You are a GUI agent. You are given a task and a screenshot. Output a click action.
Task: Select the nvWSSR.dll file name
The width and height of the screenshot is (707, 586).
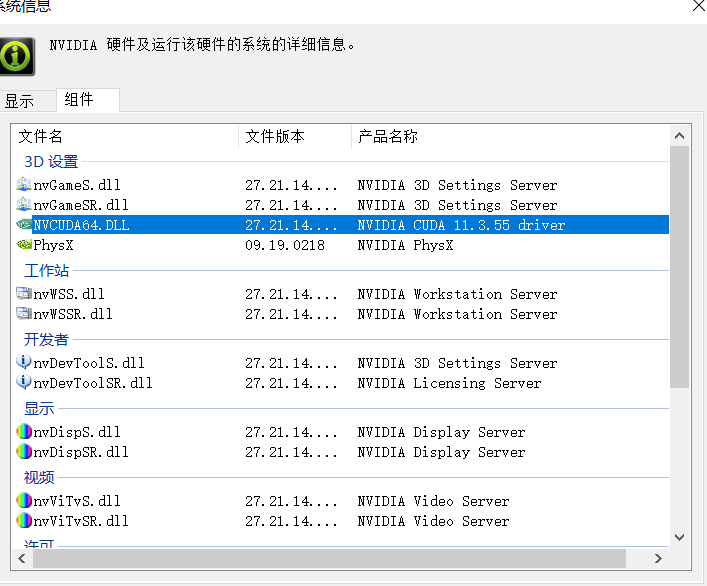[x=73, y=314]
